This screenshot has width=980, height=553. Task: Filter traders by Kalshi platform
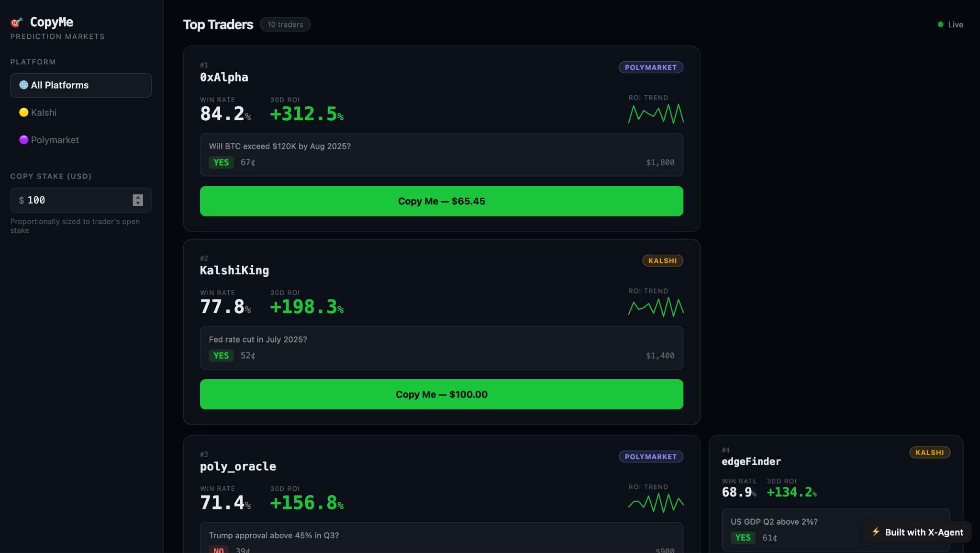(81, 113)
